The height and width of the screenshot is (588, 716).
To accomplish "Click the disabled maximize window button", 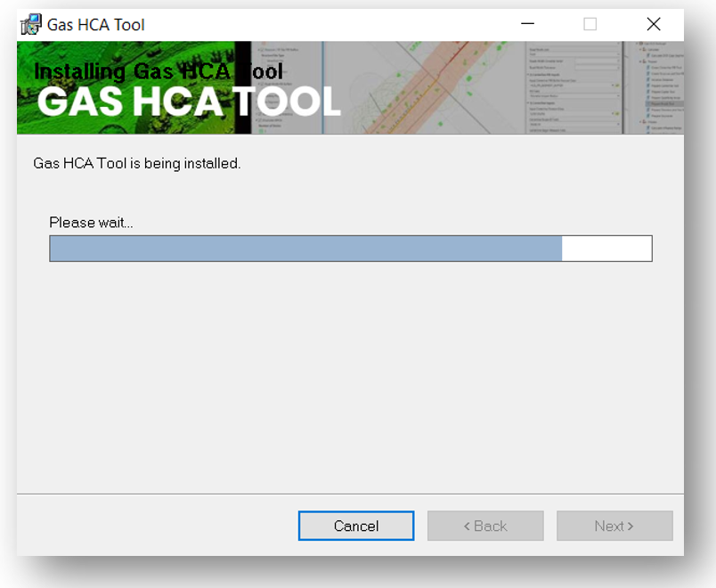I will pos(590,24).
